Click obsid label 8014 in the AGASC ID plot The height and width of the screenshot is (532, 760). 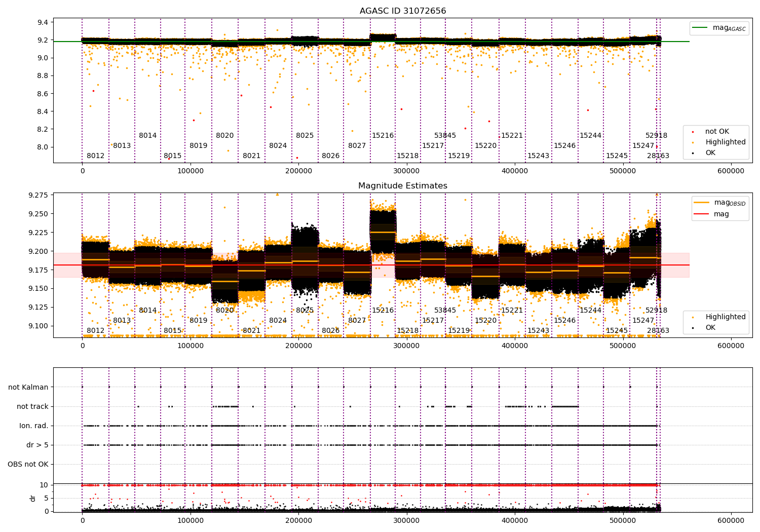(x=148, y=136)
